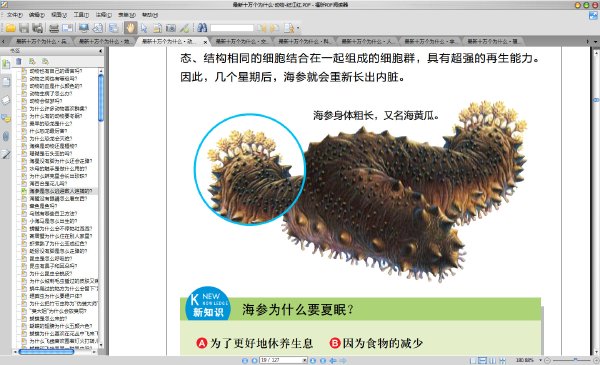
Task: Open the 视图 (View) menu
Action: [x=59, y=15]
